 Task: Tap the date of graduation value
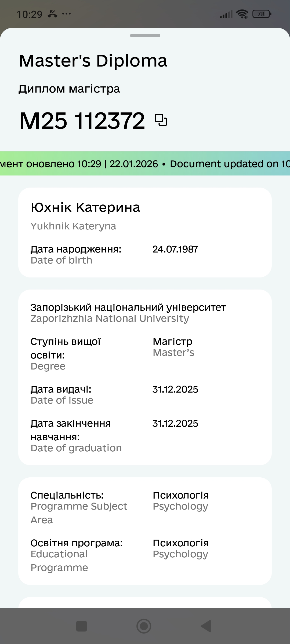point(175,423)
